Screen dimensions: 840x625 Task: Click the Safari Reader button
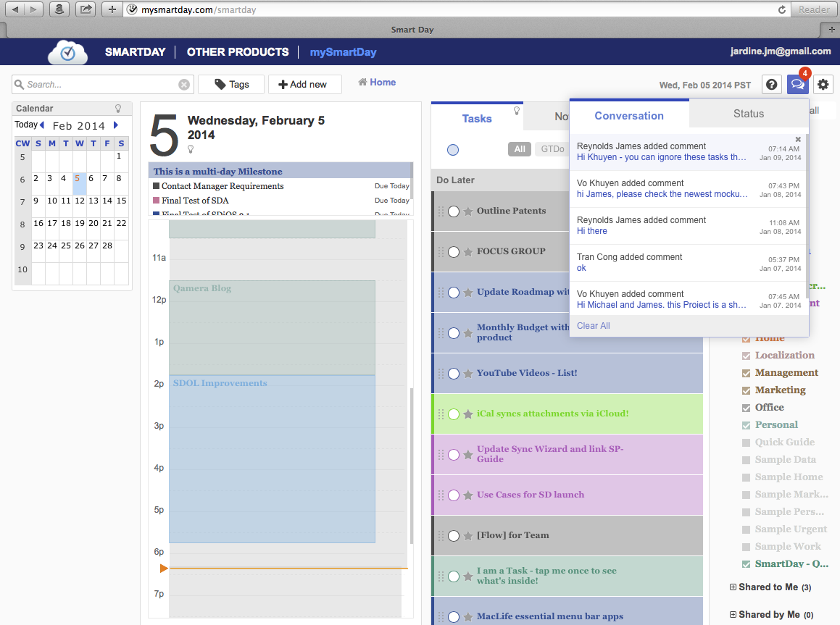pos(814,9)
